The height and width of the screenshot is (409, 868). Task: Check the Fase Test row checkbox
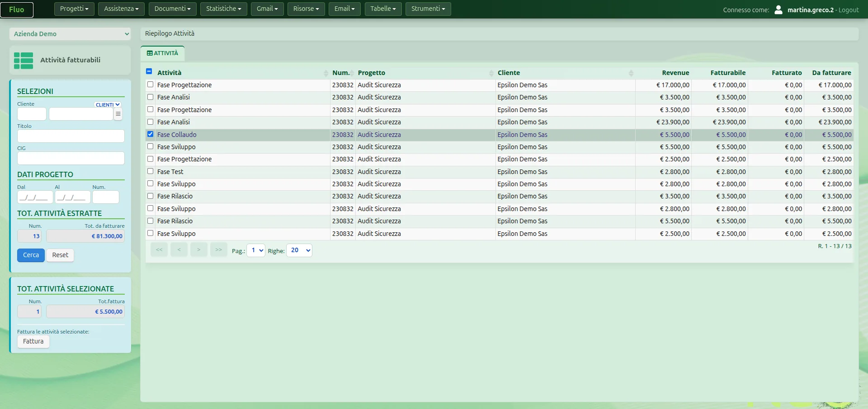tap(151, 171)
